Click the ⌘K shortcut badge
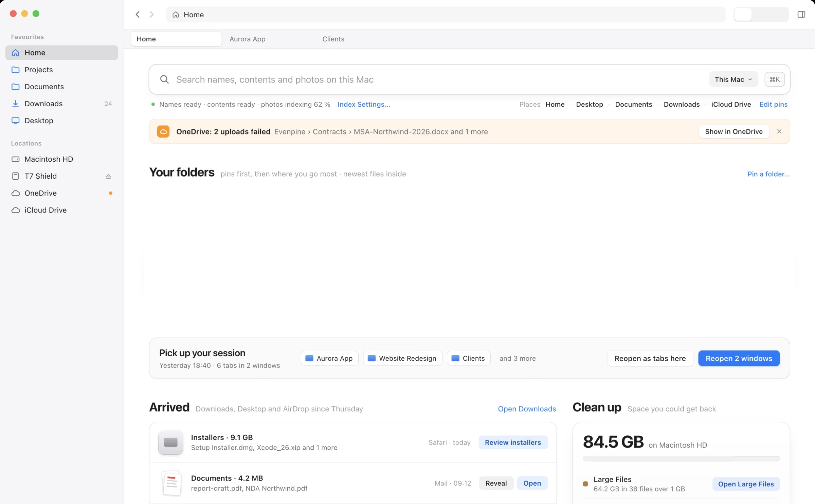The image size is (815, 504). coord(775,79)
